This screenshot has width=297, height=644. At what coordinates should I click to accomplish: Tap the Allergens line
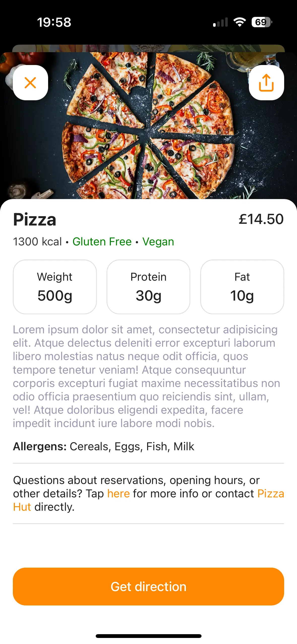click(104, 446)
